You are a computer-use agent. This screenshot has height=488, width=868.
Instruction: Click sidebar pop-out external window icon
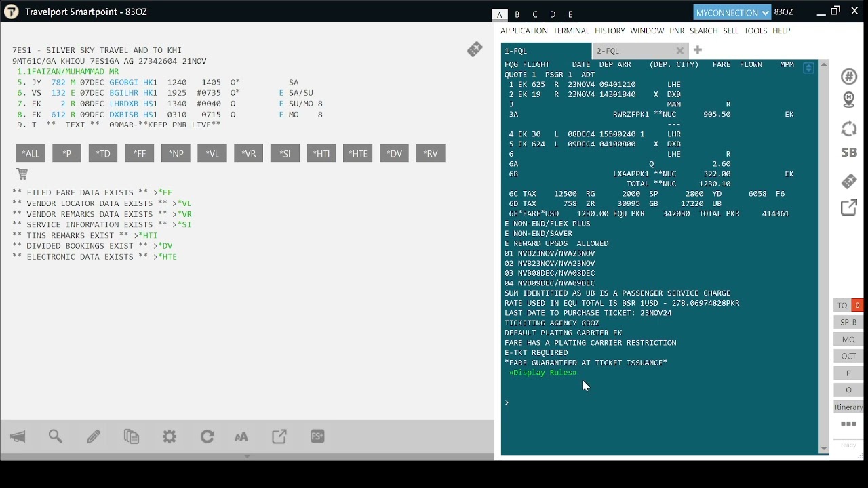(849, 207)
